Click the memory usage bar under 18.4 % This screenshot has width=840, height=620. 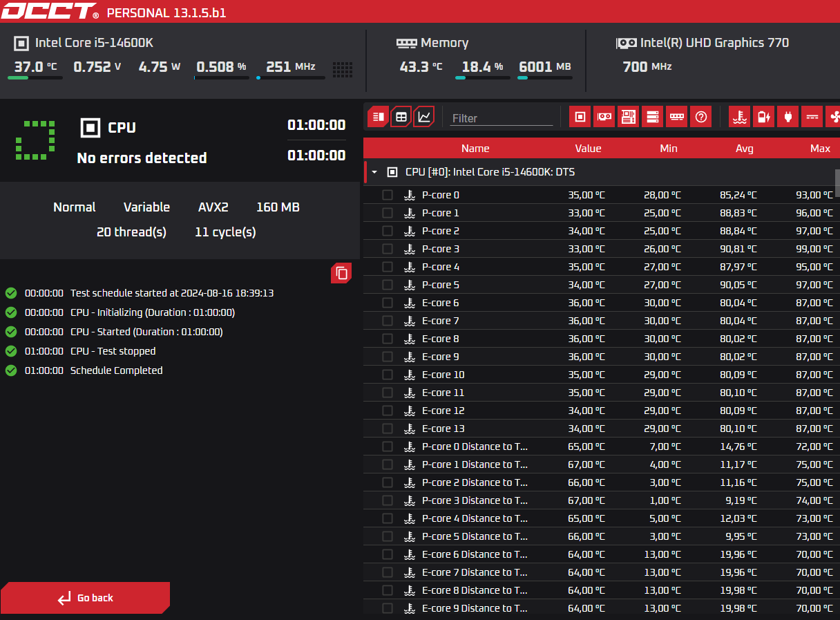click(482, 78)
